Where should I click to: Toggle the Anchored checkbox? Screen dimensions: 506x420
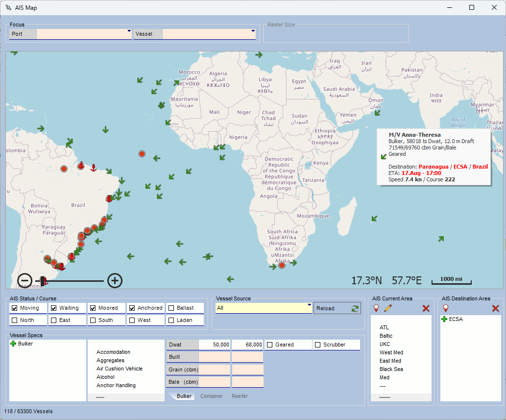(132, 308)
